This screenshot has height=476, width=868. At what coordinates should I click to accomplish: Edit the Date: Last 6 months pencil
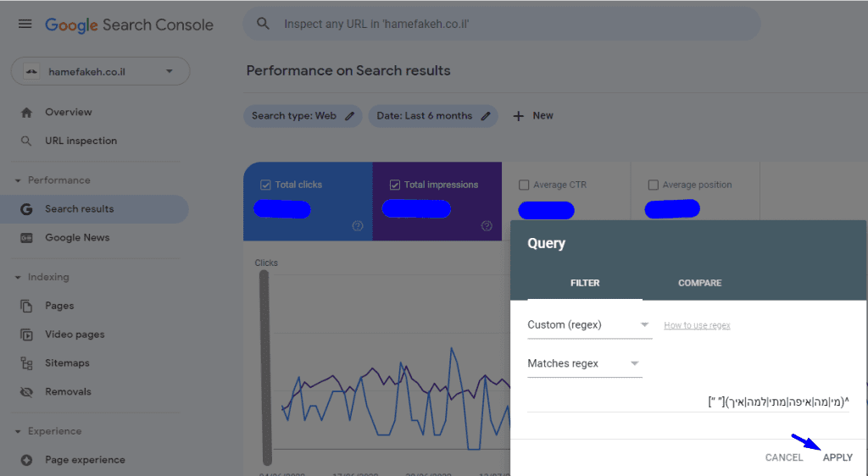[x=486, y=116]
